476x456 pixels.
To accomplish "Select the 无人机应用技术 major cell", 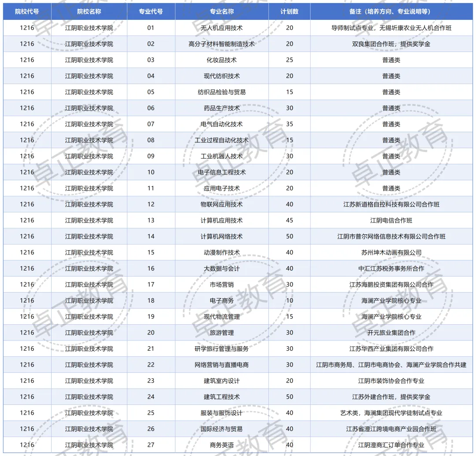I will (222, 28).
